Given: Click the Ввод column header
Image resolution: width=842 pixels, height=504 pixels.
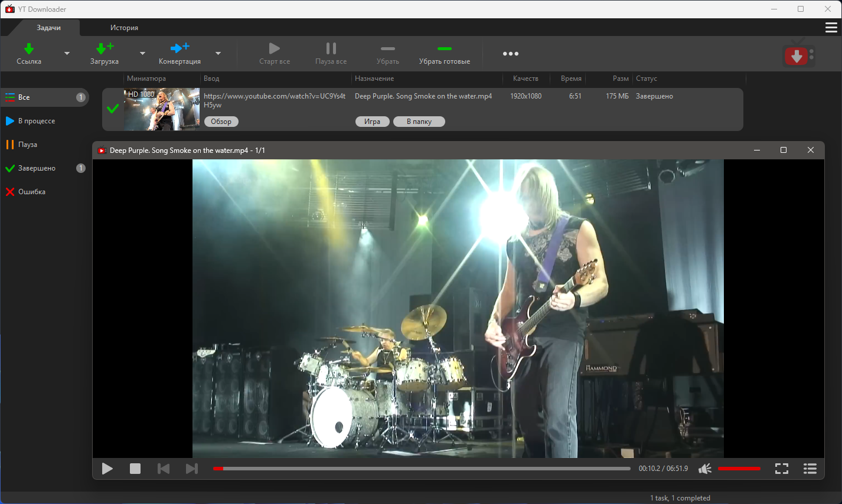Looking at the screenshot, I should [x=211, y=78].
